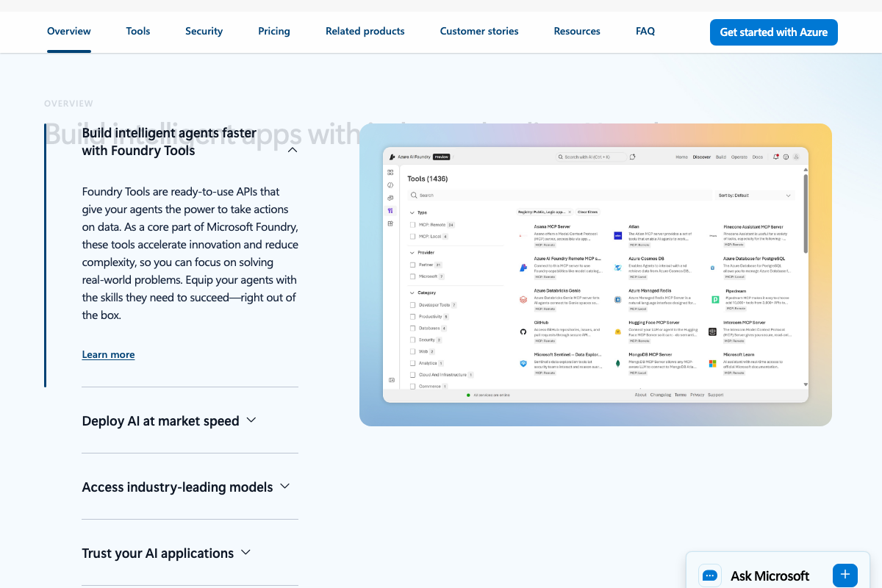Open the user profile avatar icon
Image resolution: width=882 pixels, height=588 pixels.
796,157
